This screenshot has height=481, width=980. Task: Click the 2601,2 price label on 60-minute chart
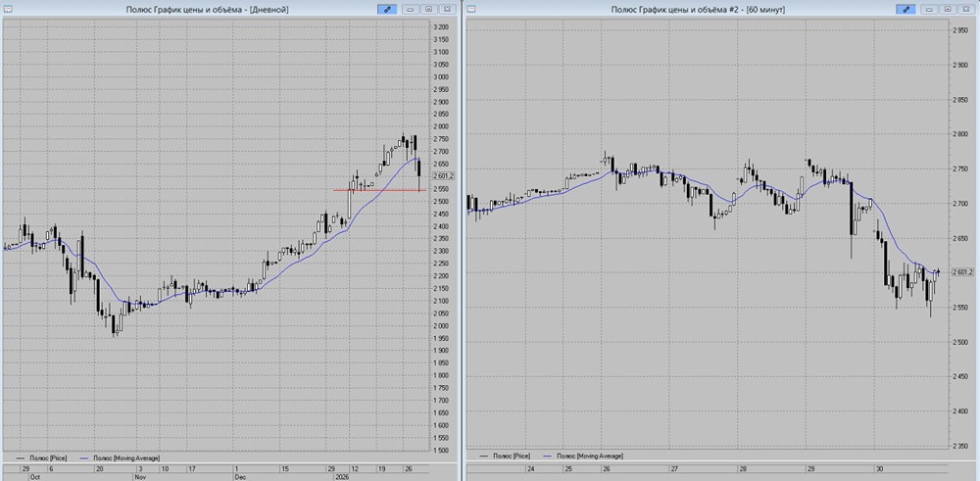962,271
